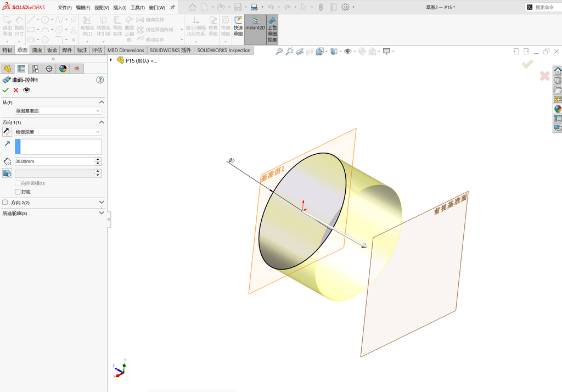
Task: Click edit appearance color sphere icon
Action: [x=362, y=51]
